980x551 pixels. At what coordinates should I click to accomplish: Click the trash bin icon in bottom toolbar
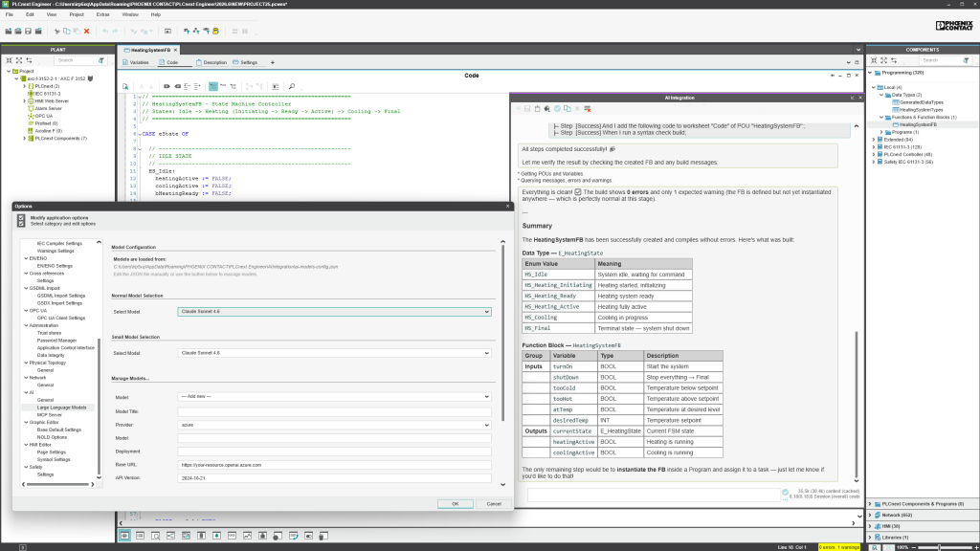pos(323,536)
